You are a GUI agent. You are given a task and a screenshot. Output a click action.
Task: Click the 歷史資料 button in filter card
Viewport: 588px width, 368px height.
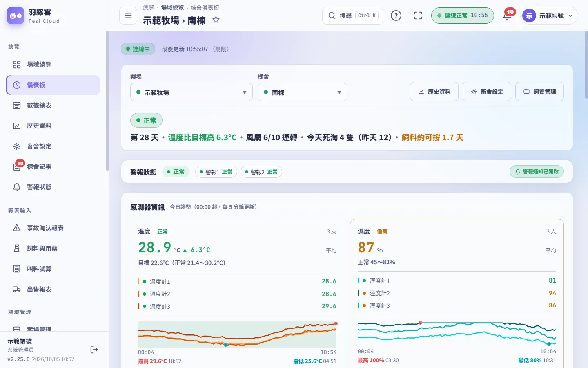(434, 92)
